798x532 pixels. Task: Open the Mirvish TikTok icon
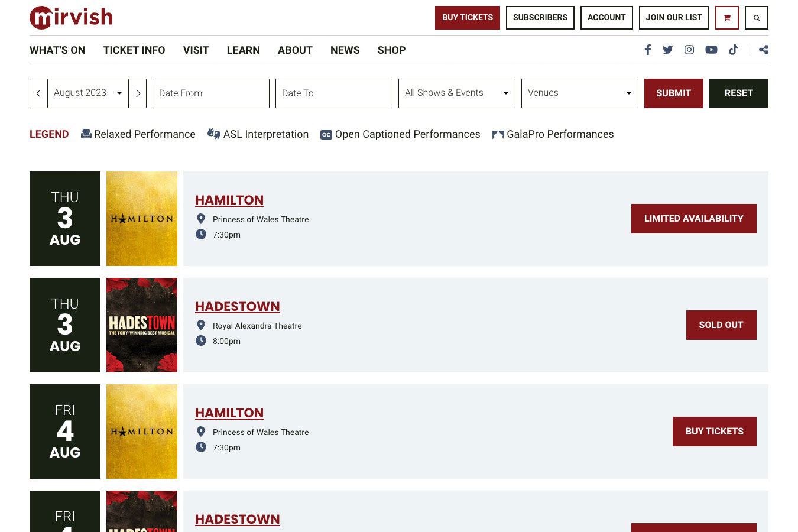(734, 50)
